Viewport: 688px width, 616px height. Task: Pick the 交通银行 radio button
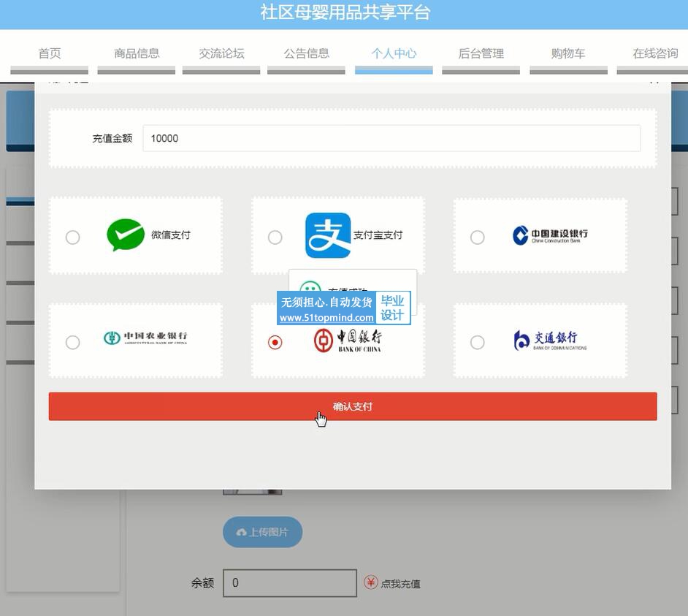[x=478, y=343]
